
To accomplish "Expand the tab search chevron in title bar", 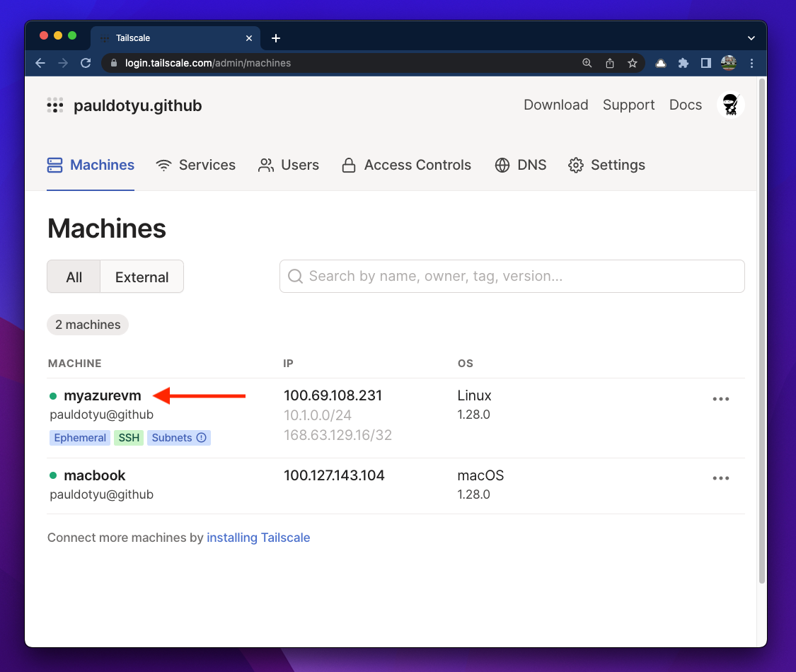I will coord(751,38).
